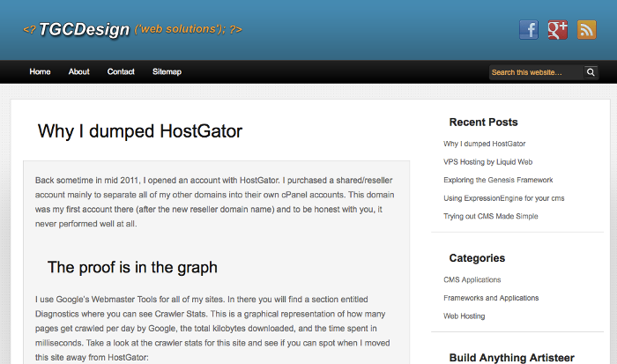Open 'Using ExpressionEngine for your cms' link
The width and height of the screenshot is (617, 364).
(503, 198)
